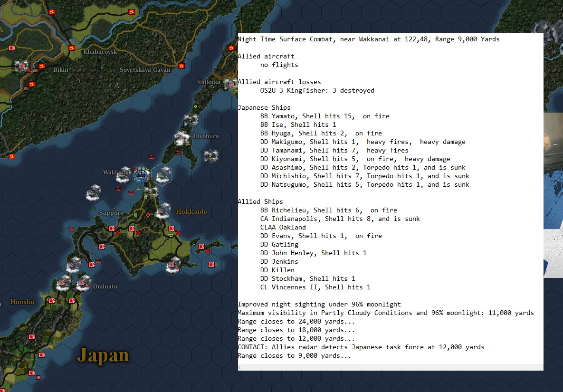Click the Sapporo city label

[111, 213]
